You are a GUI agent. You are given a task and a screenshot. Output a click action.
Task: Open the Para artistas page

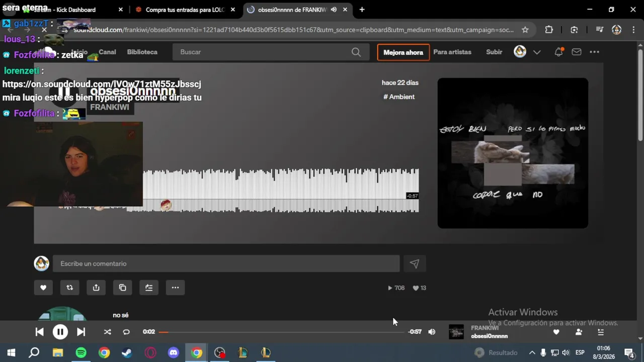click(452, 52)
